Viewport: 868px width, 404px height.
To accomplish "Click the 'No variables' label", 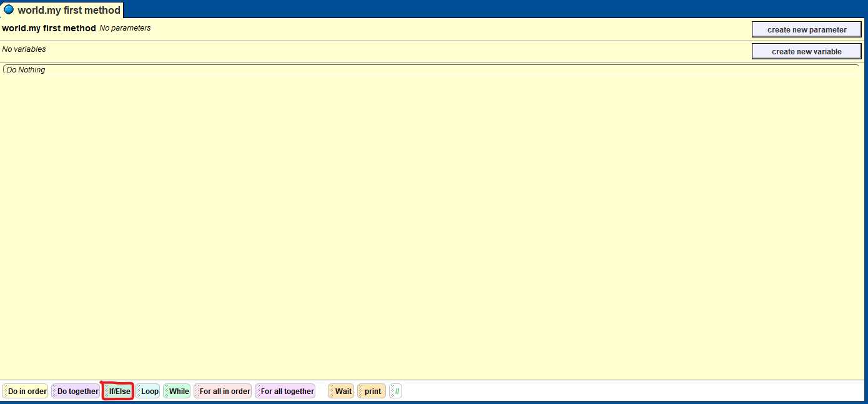I will click(x=24, y=49).
